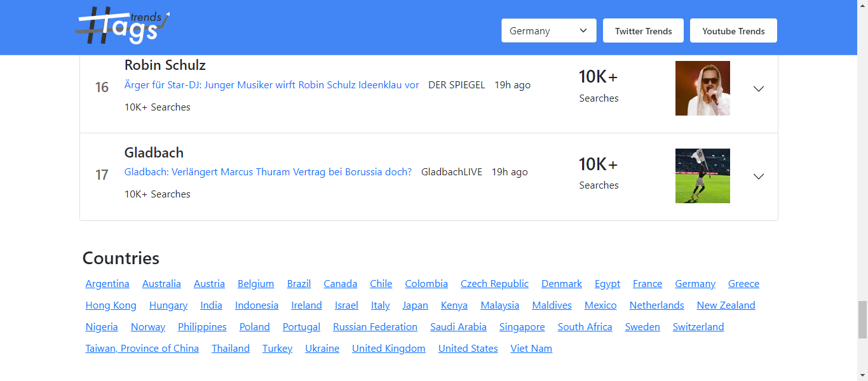
Task: Select Austria country link
Action: point(209,284)
